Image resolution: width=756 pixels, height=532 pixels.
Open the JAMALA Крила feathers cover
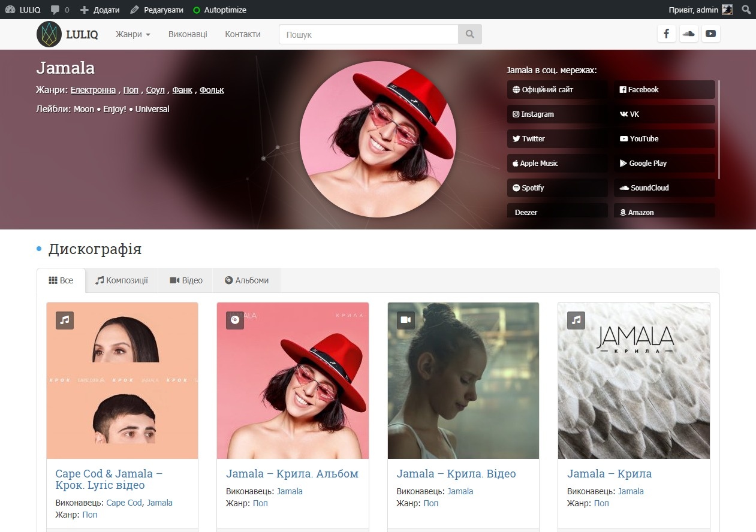tap(634, 380)
